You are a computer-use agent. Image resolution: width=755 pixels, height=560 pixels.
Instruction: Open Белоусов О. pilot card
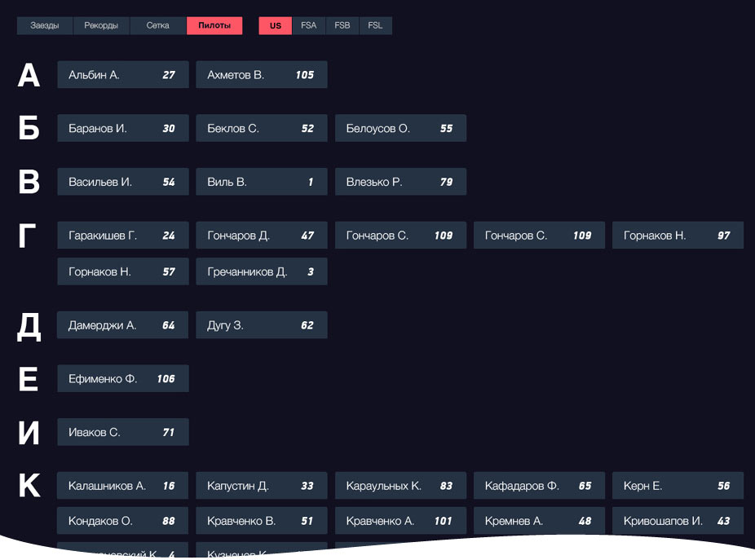click(400, 129)
